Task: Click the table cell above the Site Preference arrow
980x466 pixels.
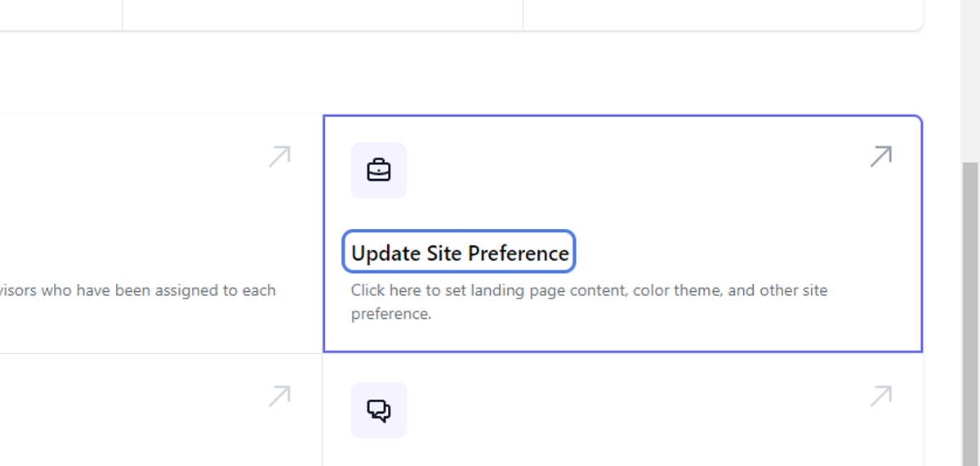Action: coord(723,15)
